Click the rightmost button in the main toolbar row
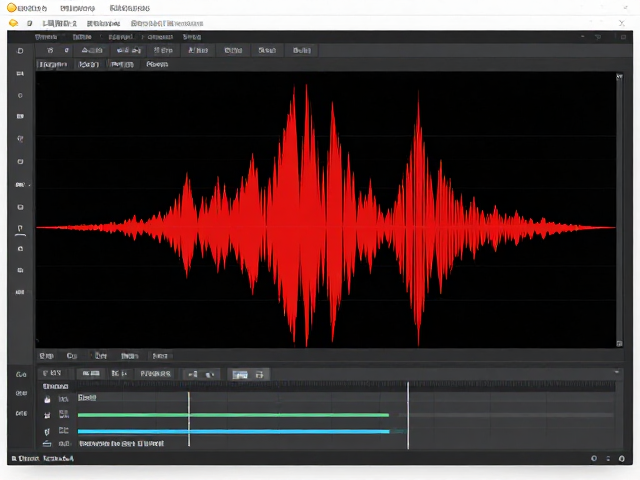The image size is (640, 480). tap(302, 50)
